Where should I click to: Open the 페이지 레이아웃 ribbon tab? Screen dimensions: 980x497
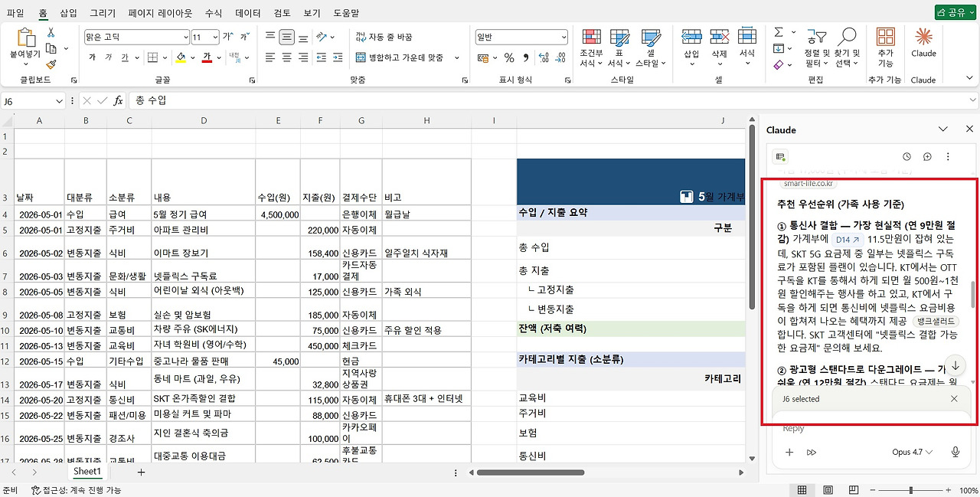162,13
